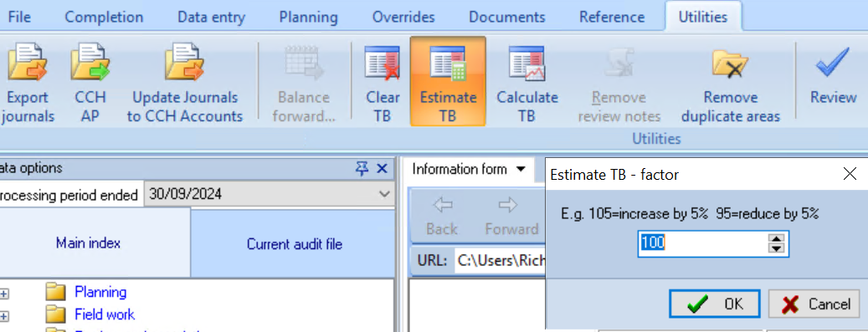Click the Field work folder icon
The height and width of the screenshot is (332, 868).
(x=56, y=314)
